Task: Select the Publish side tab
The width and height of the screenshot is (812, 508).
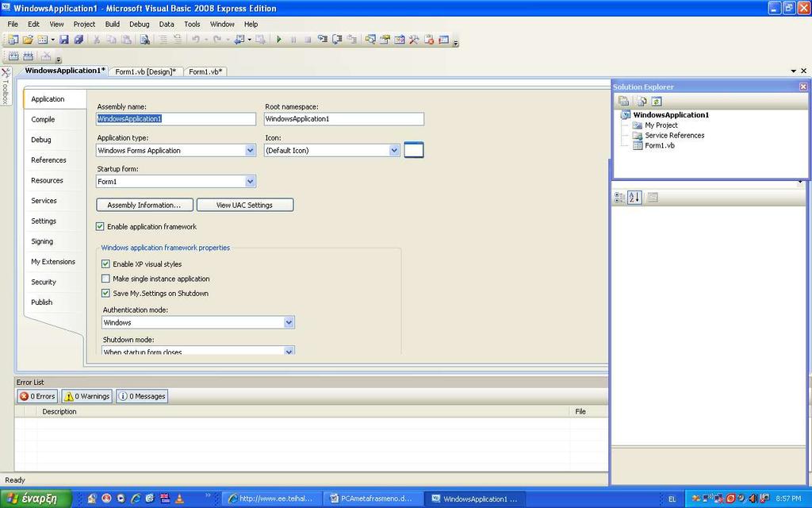Action: point(42,302)
